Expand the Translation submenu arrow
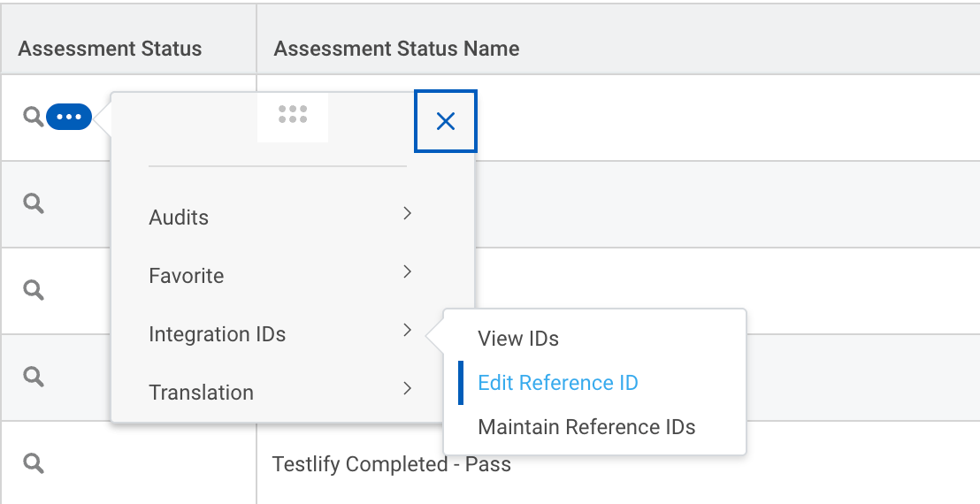Image resolution: width=980 pixels, height=504 pixels. tap(407, 388)
